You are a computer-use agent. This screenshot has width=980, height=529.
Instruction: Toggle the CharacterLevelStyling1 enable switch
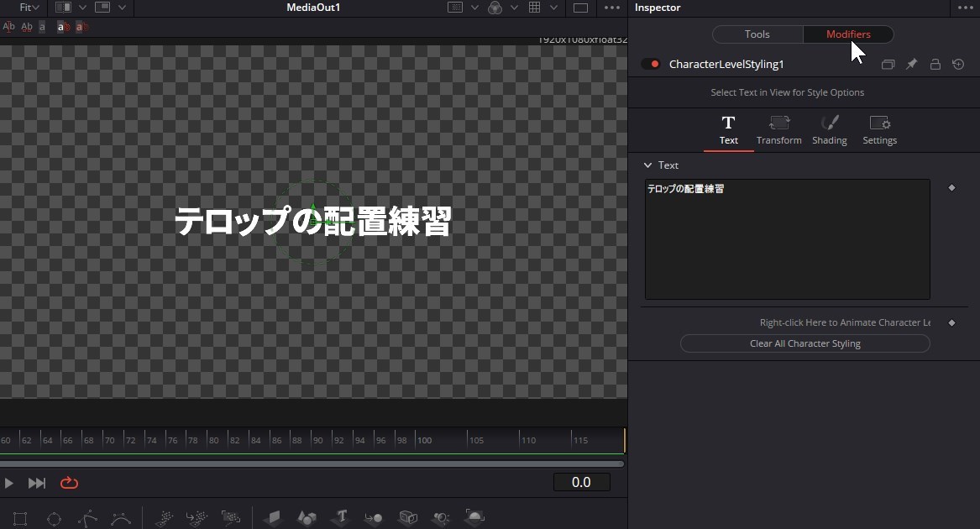[651, 63]
